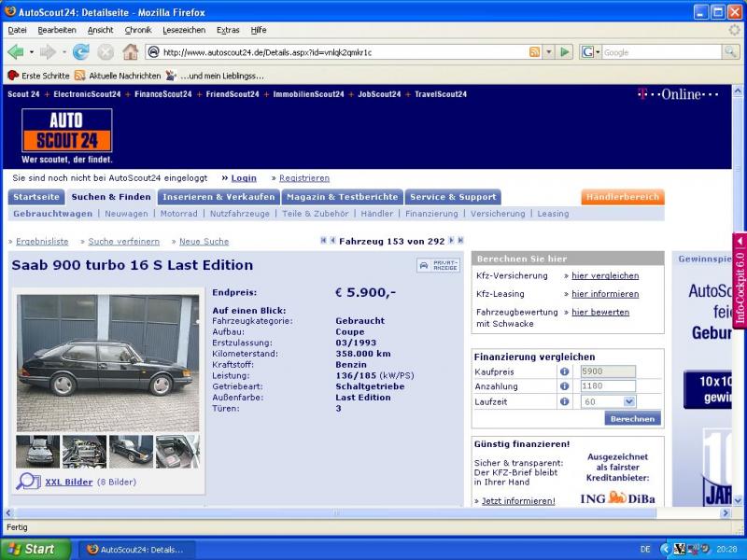The image size is (747, 560).
Task: Click the Jetzt informieren! link
Action: (518, 501)
